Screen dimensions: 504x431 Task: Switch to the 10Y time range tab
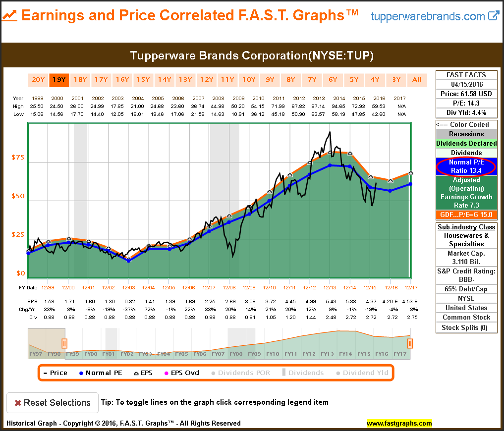(248, 80)
